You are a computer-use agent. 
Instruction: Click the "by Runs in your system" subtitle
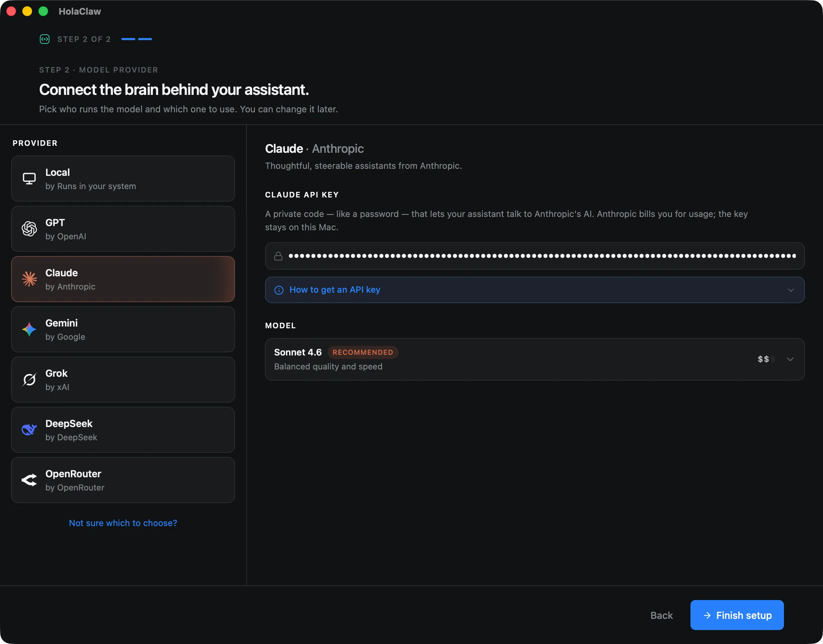pos(90,186)
